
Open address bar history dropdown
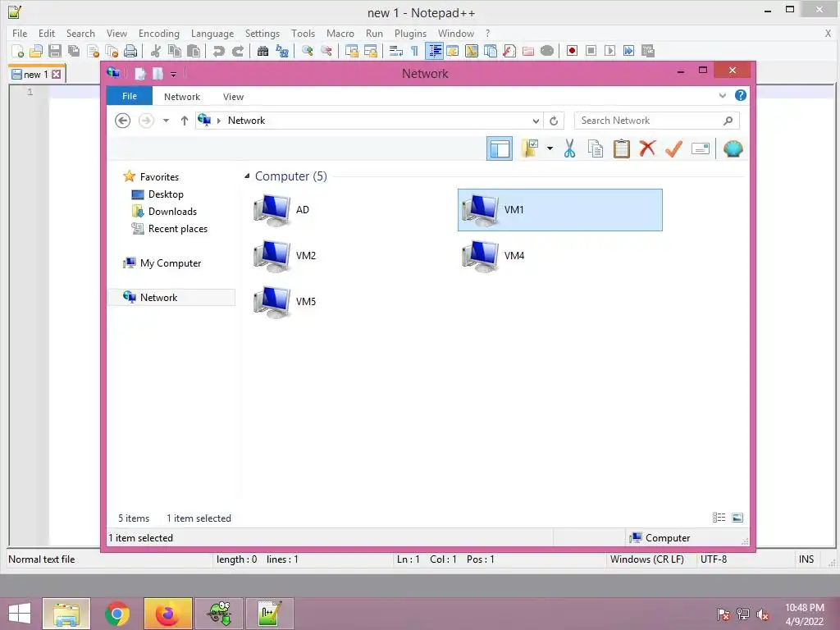click(536, 121)
